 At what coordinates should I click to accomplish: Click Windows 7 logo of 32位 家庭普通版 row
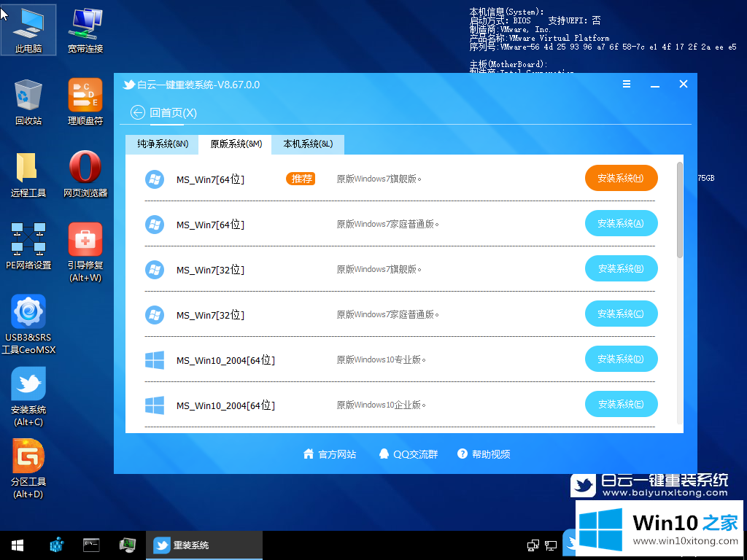(x=155, y=315)
